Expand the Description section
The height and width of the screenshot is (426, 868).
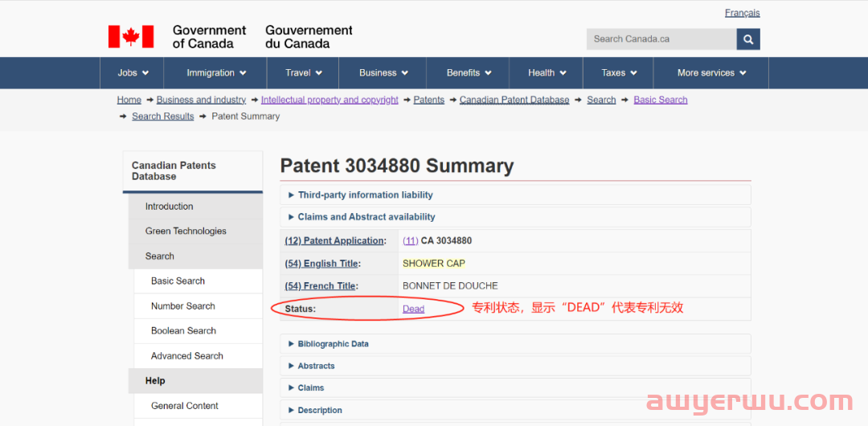click(x=515, y=410)
